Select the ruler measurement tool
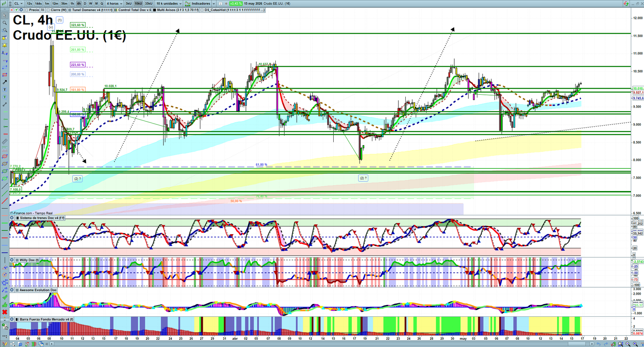 (5, 142)
